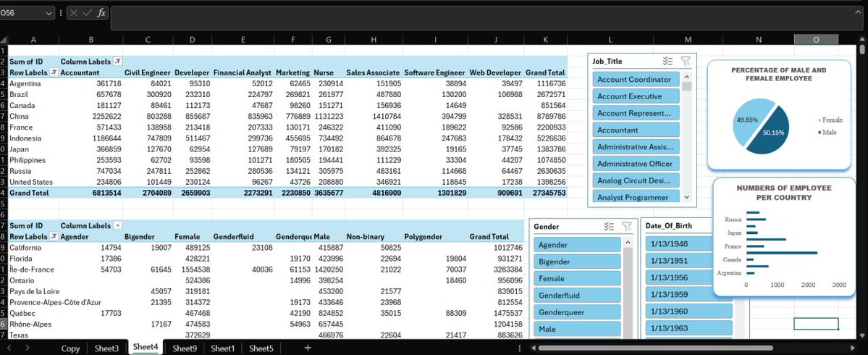The height and width of the screenshot is (355, 868).
Task: Click the Software Engineer column header cell
Action: [435, 72]
